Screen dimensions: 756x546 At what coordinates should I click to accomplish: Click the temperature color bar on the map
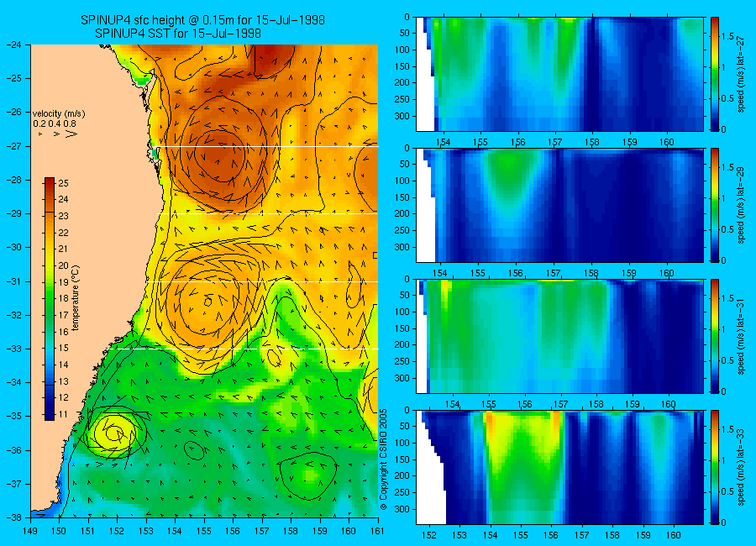[x=50, y=299]
